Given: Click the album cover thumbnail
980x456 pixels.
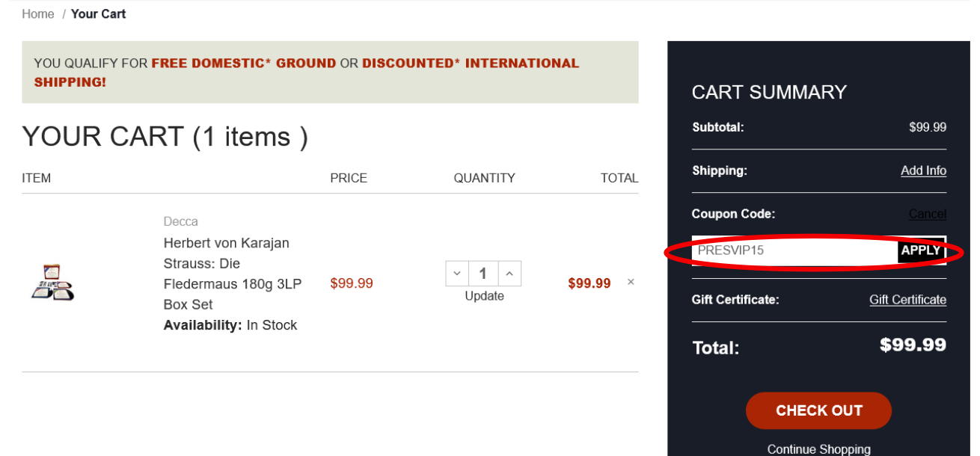Looking at the screenshot, I should pyautogui.click(x=52, y=282).
